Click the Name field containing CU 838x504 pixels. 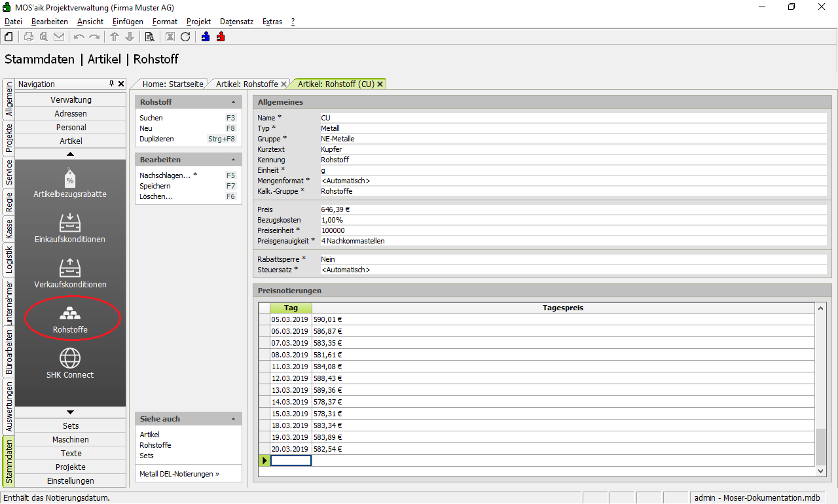point(573,118)
